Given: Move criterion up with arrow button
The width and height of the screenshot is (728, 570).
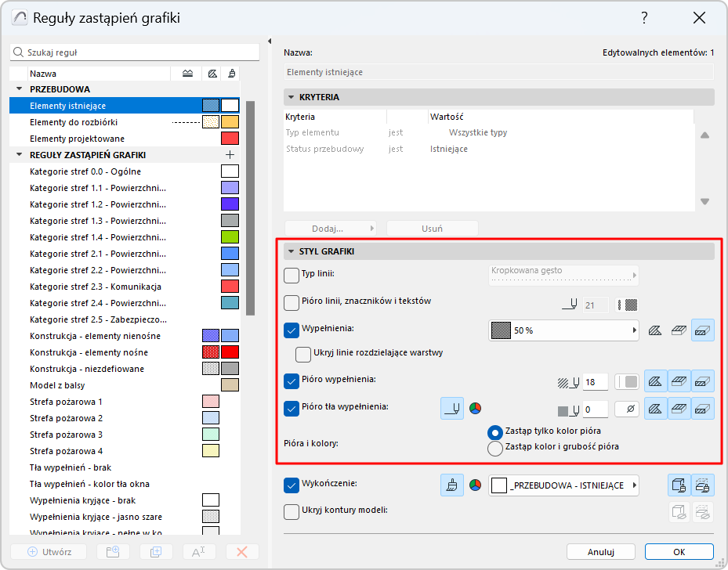Looking at the screenshot, I should [704, 135].
